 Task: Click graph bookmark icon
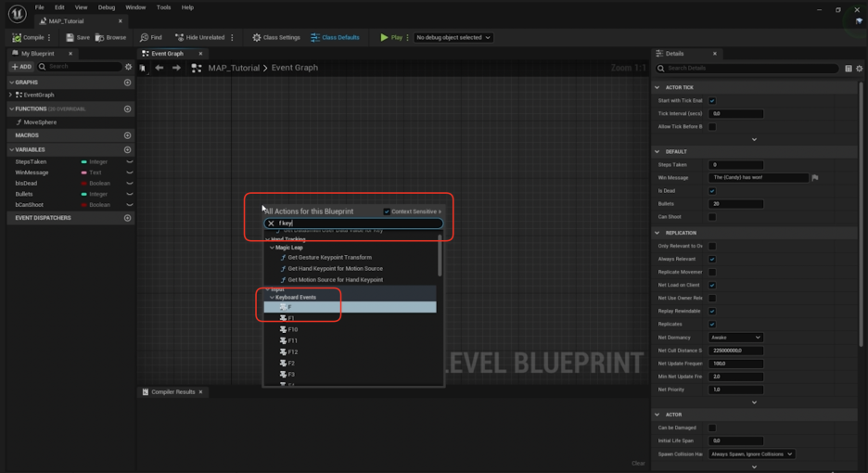tap(143, 68)
